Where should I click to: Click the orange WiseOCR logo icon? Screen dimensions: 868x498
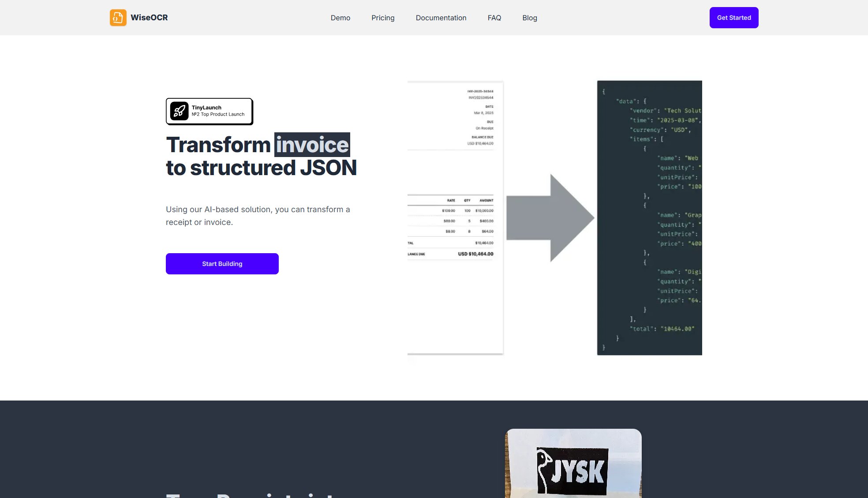[x=118, y=18]
